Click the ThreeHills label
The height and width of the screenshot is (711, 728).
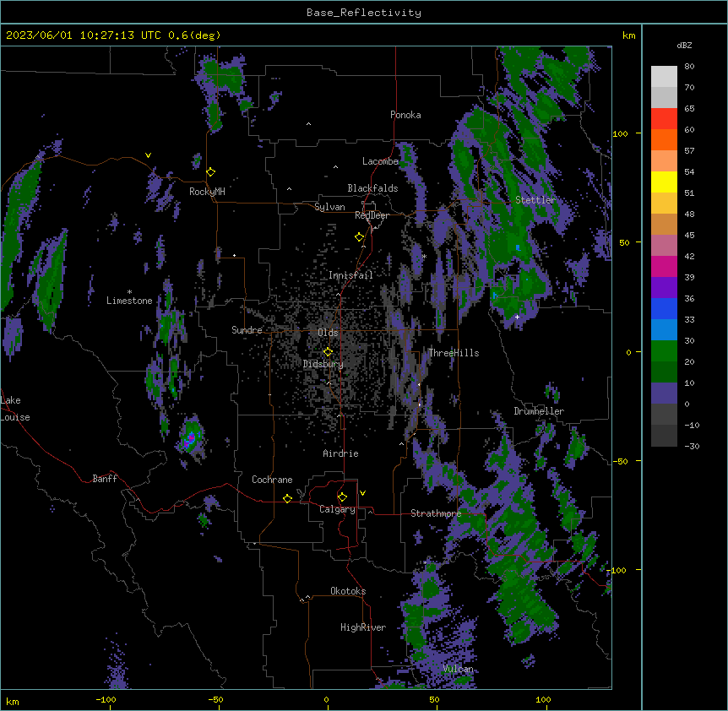[x=454, y=353]
